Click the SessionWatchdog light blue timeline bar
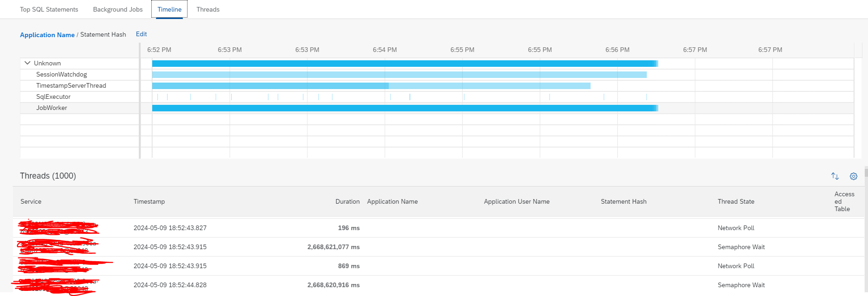 399,75
